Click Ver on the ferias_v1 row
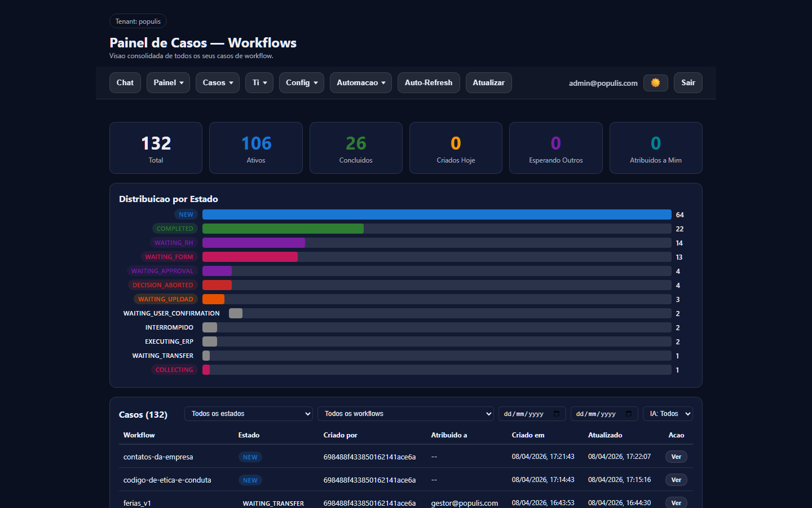This screenshot has width=812, height=508. (676, 502)
